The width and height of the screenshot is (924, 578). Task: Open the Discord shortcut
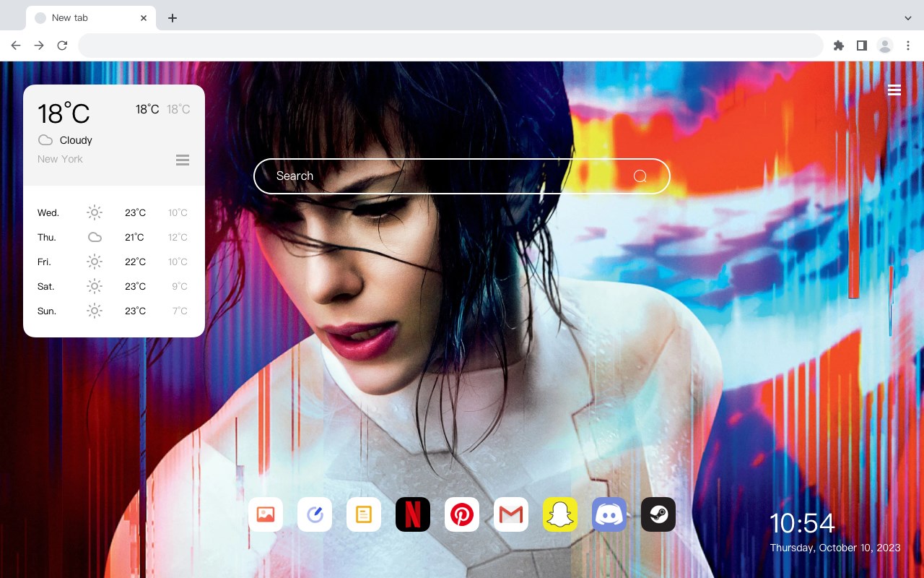pyautogui.click(x=609, y=514)
